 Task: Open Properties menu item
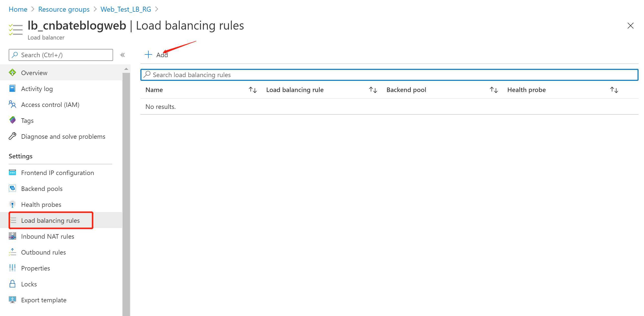point(61,268)
